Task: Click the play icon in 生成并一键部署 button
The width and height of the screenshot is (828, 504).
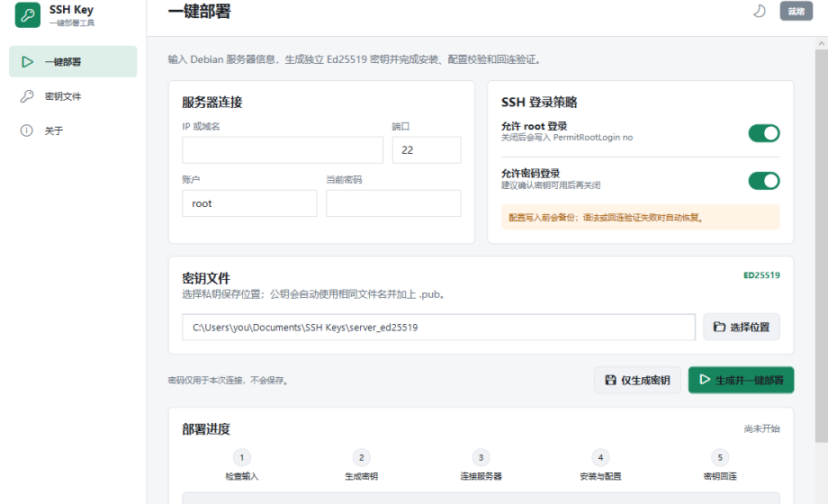Action: (705, 379)
